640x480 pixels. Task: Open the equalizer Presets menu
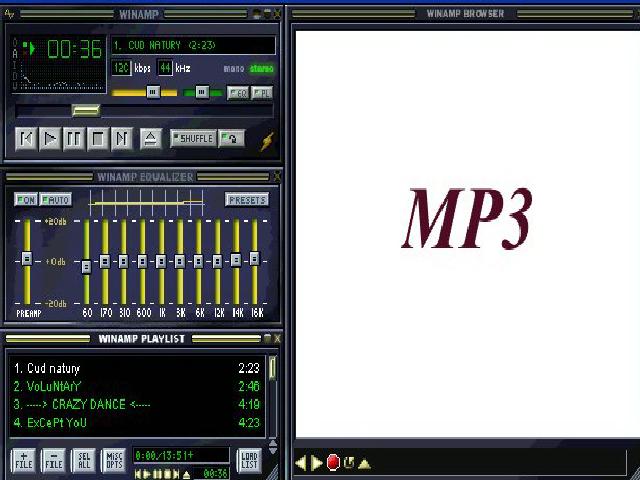(x=246, y=200)
